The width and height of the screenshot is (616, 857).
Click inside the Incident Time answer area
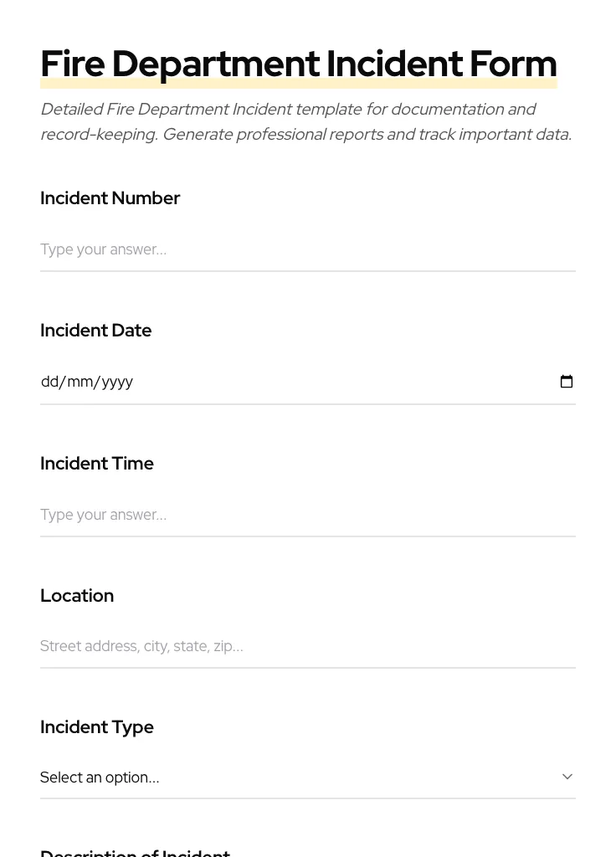coord(307,514)
